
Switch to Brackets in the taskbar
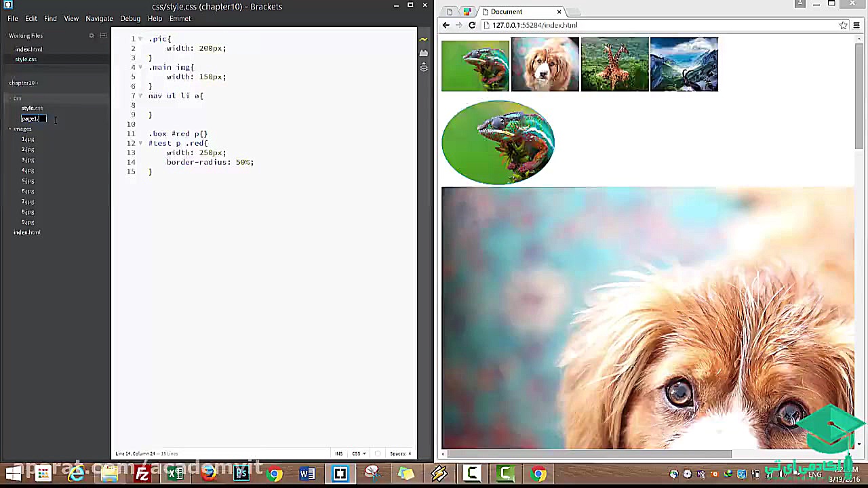click(x=340, y=473)
